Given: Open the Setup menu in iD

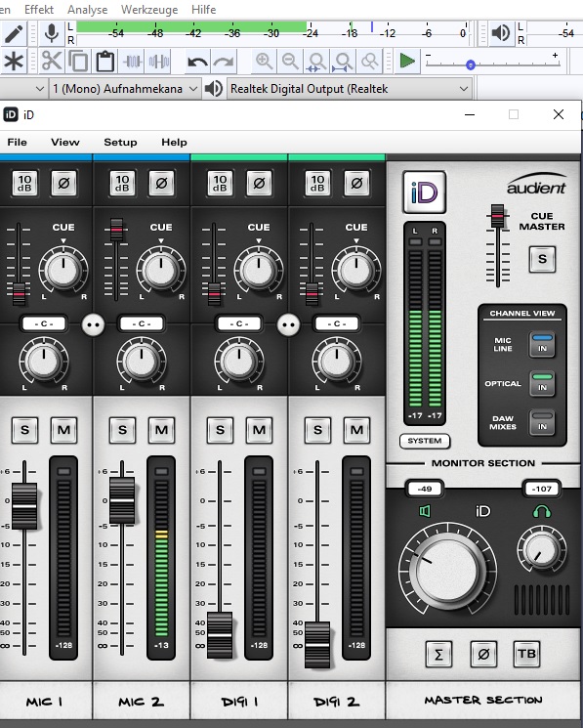Looking at the screenshot, I should 120,142.
